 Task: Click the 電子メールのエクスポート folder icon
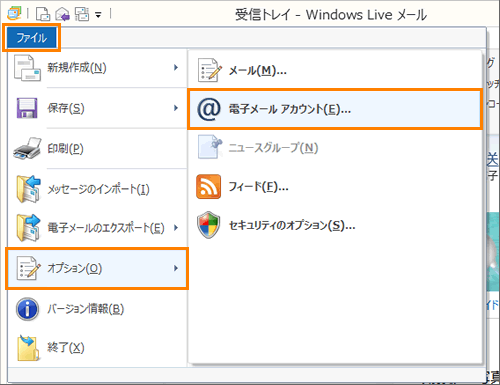point(28,228)
